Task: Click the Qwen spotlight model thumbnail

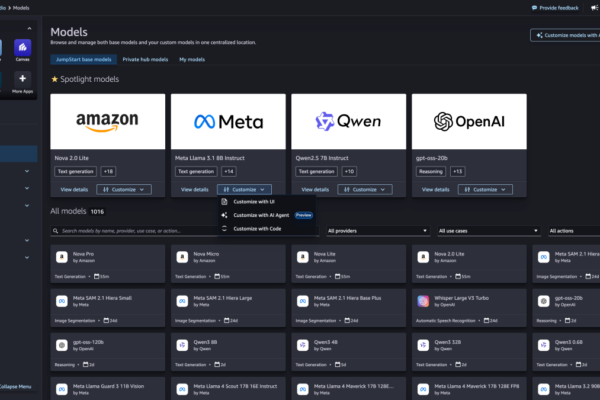Action: point(350,121)
